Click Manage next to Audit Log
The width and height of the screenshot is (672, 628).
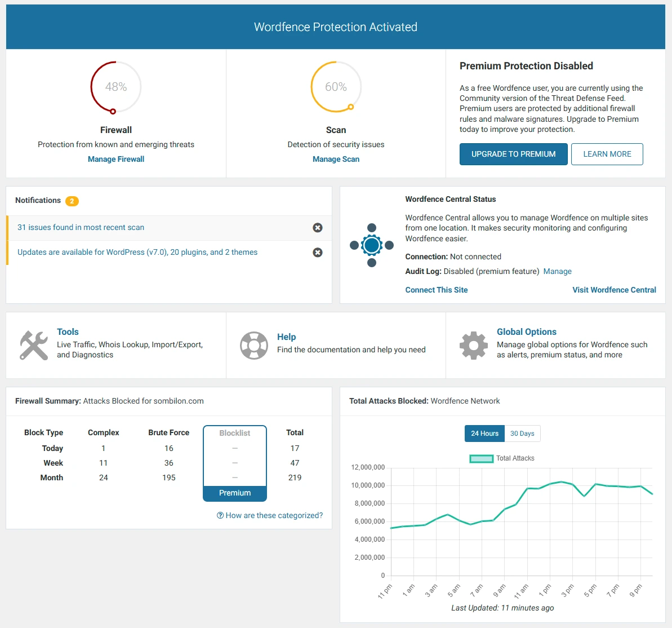(557, 272)
